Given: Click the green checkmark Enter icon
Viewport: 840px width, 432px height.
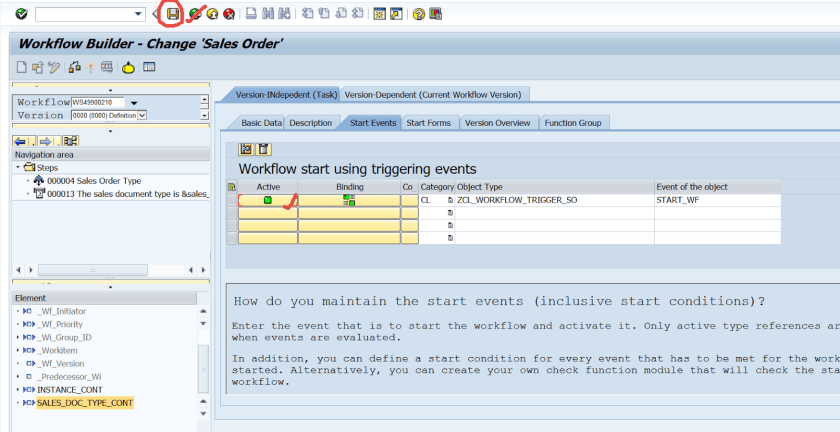Looking at the screenshot, I should pos(21,14).
